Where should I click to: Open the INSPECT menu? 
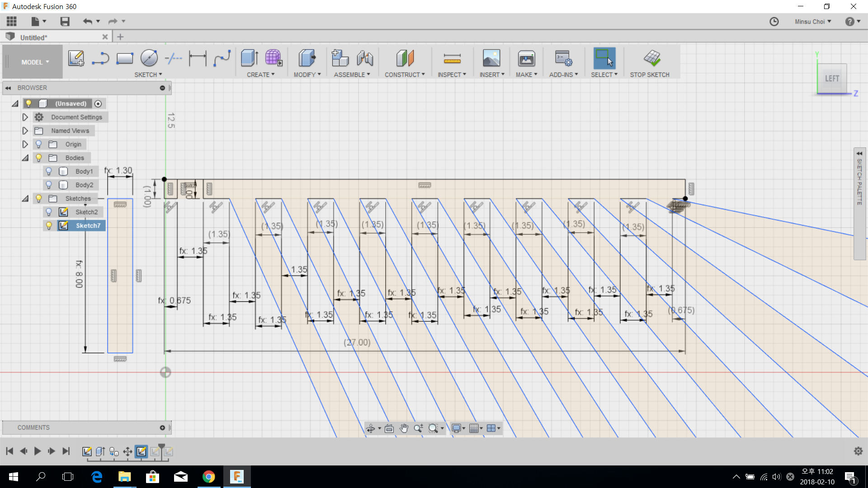452,75
